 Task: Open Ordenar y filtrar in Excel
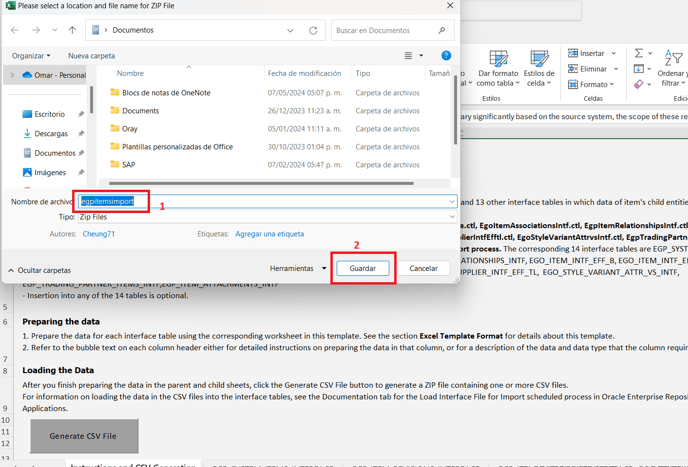click(673, 68)
